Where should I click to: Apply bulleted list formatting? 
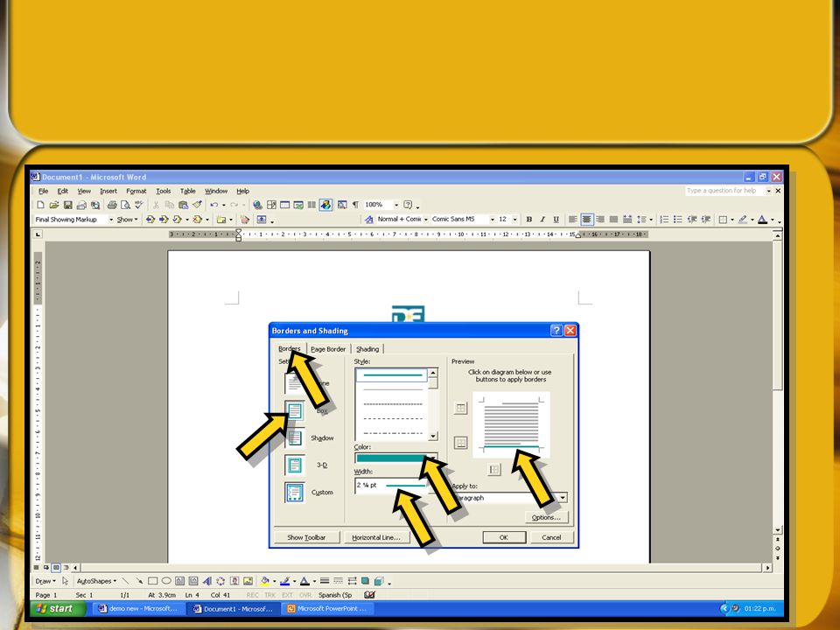tap(677, 220)
